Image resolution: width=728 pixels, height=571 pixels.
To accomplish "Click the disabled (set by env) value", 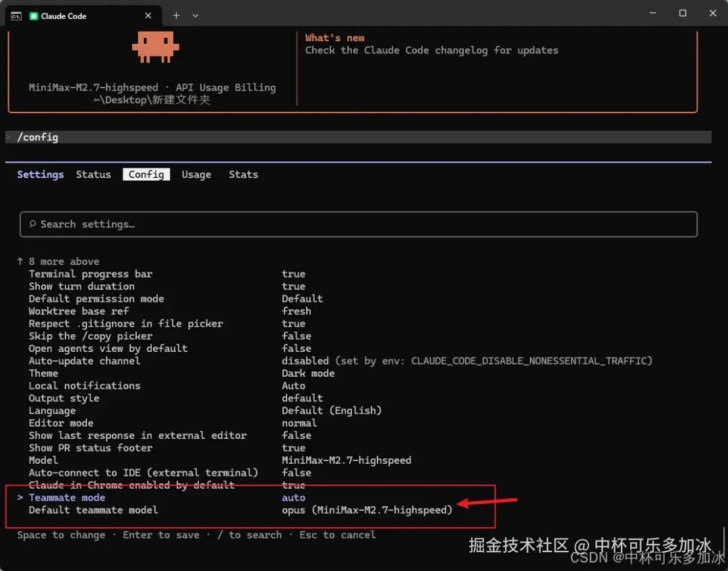I will pos(467,361).
